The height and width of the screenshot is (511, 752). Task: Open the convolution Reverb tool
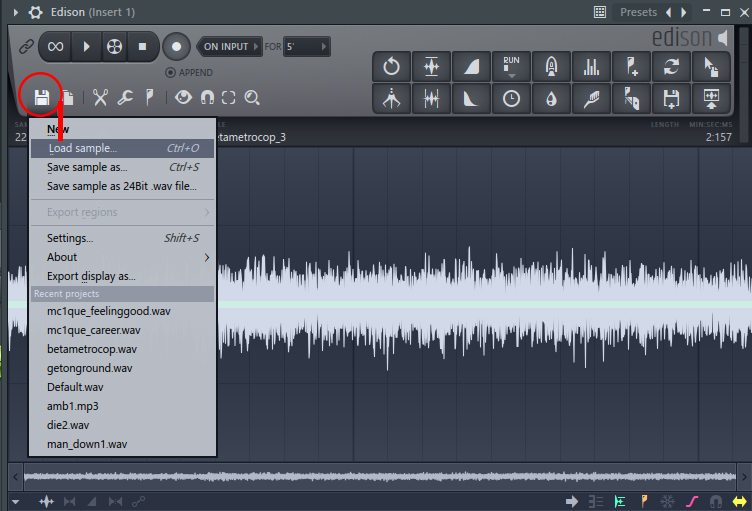[x=552, y=66]
